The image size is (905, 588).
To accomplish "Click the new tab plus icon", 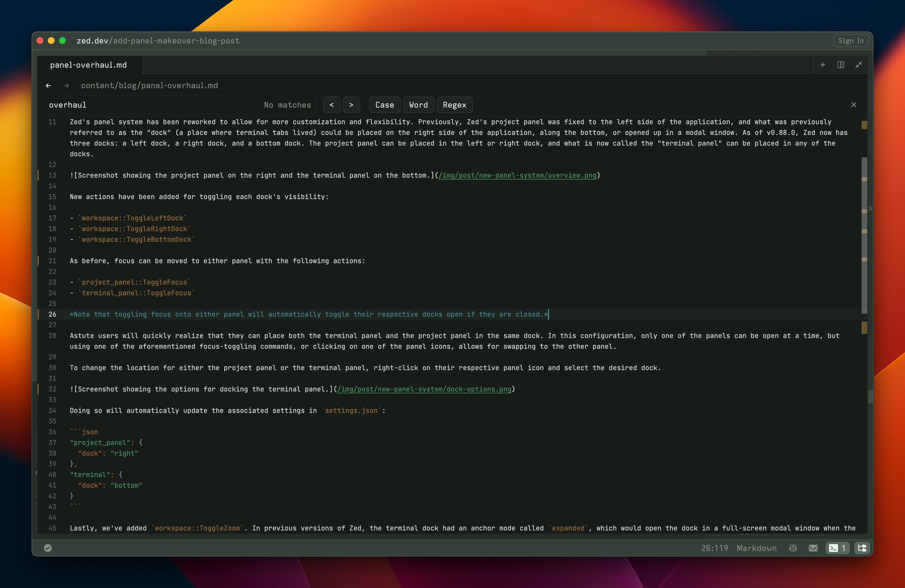I will (x=823, y=65).
